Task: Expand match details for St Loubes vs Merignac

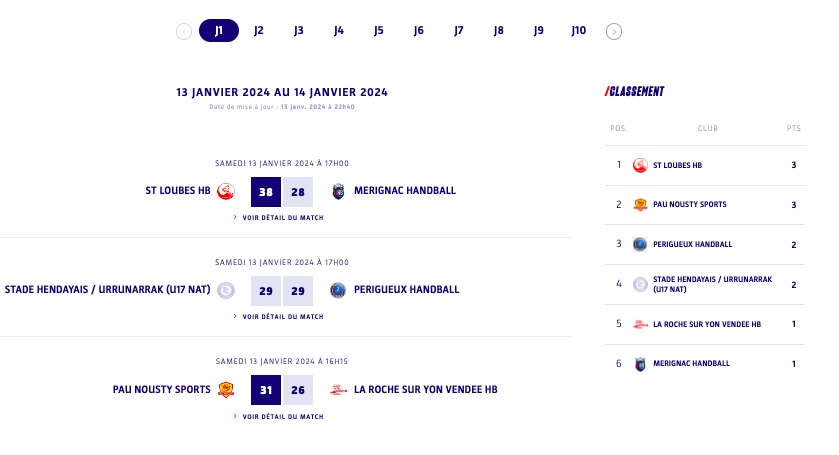Action: pyautogui.click(x=279, y=217)
